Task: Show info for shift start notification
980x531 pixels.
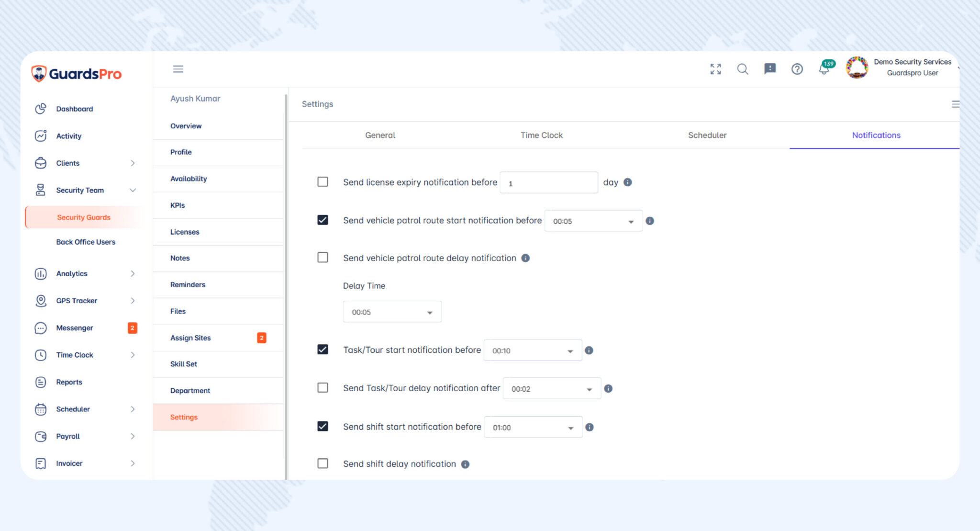Action: coord(590,427)
